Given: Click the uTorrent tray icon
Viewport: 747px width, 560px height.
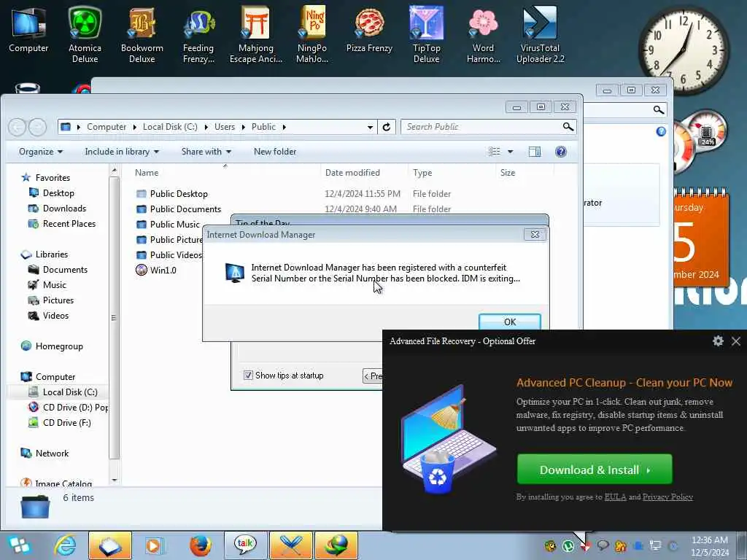Looking at the screenshot, I should point(568,545).
